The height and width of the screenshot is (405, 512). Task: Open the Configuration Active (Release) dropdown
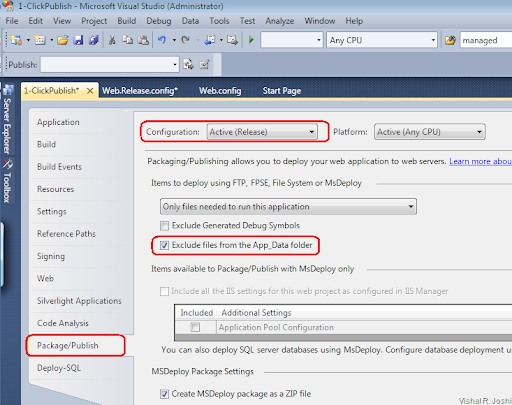click(262, 132)
